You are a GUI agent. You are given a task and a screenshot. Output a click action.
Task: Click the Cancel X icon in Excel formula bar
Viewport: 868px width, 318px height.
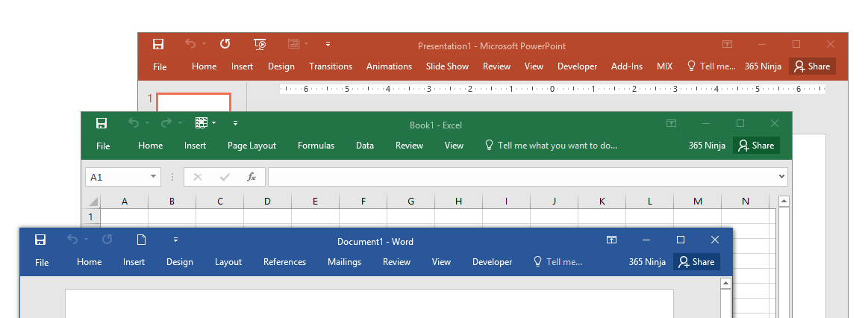[x=198, y=177]
